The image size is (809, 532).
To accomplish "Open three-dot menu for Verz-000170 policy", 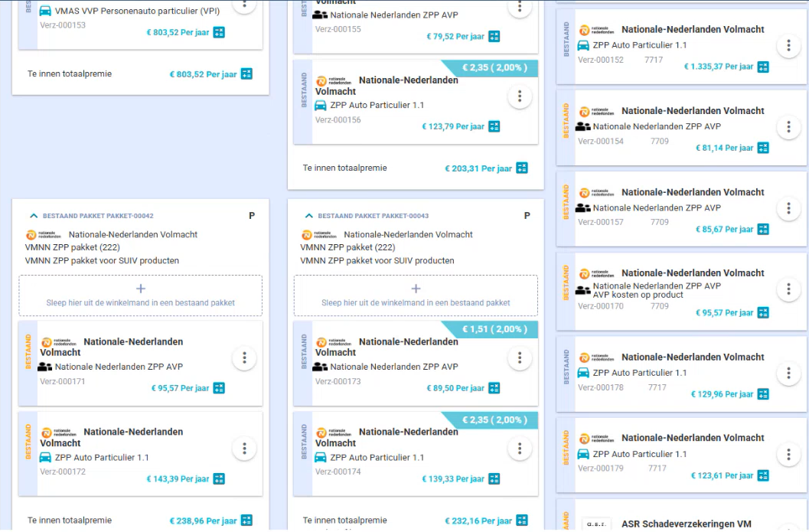I will 788,289.
